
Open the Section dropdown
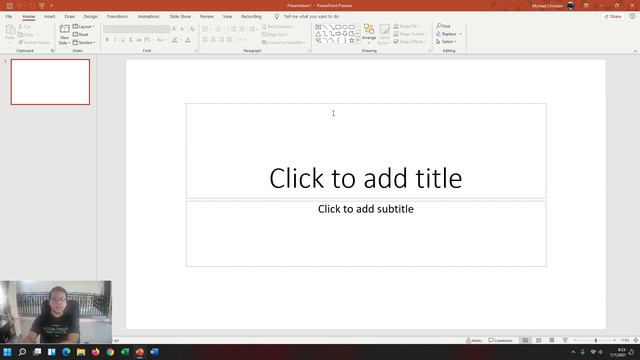[x=84, y=42]
